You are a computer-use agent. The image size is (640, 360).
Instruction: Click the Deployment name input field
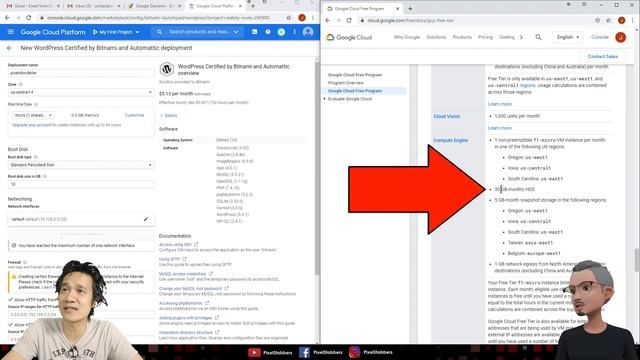point(81,73)
